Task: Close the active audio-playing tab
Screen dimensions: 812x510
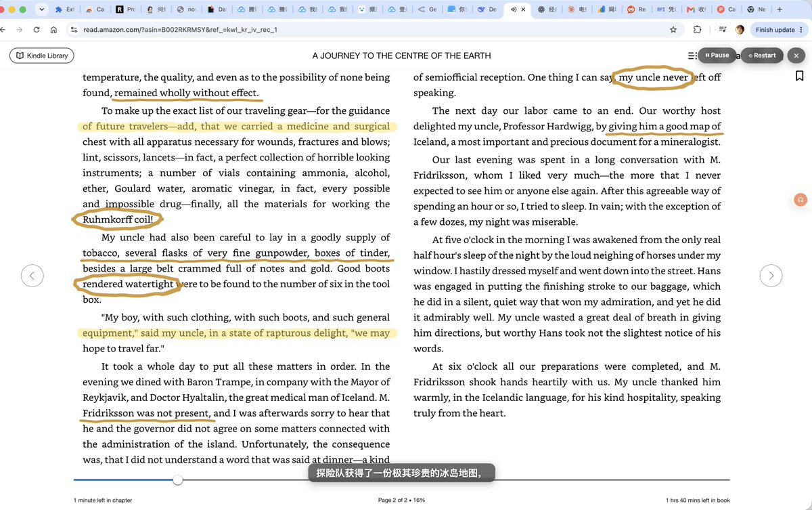Action: click(523, 9)
